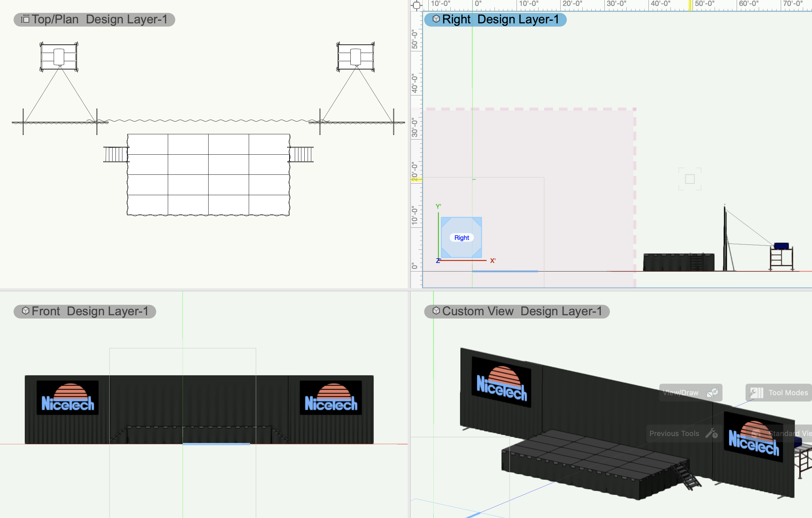812x518 pixels.
Task: Click the cube icon in Custom View label
Action: [436, 311]
